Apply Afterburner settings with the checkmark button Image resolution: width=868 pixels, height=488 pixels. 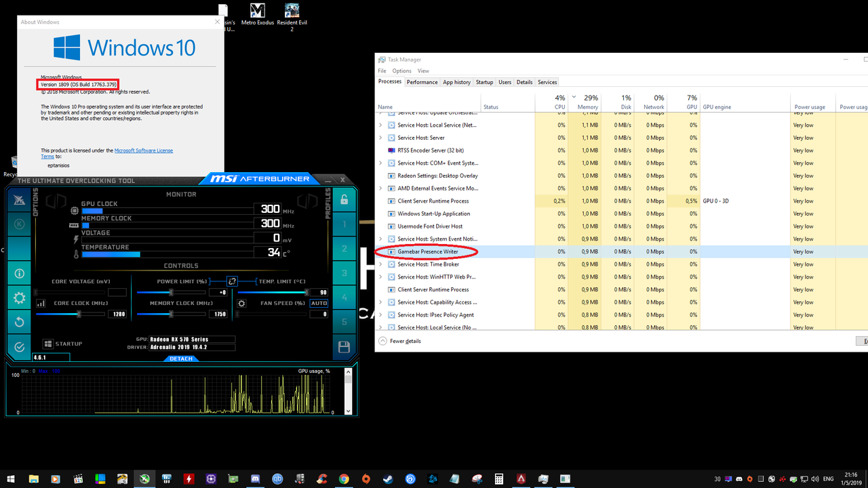coord(19,346)
